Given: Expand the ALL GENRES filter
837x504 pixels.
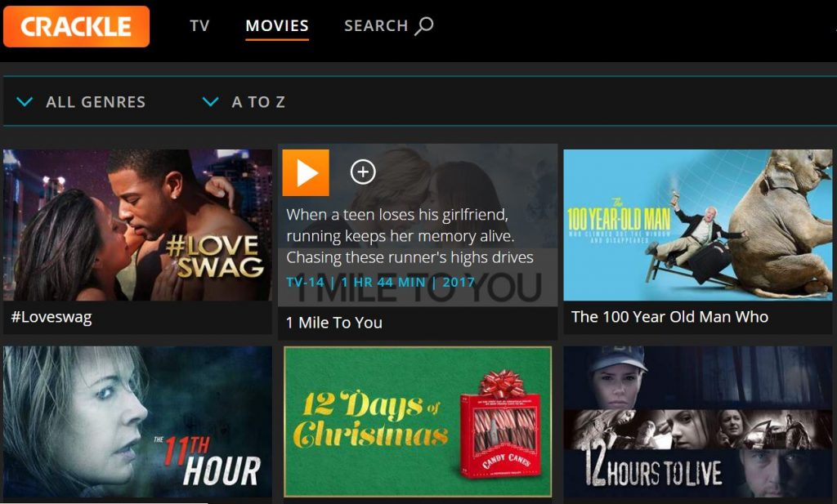Looking at the screenshot, I should [x=81, y=102].
